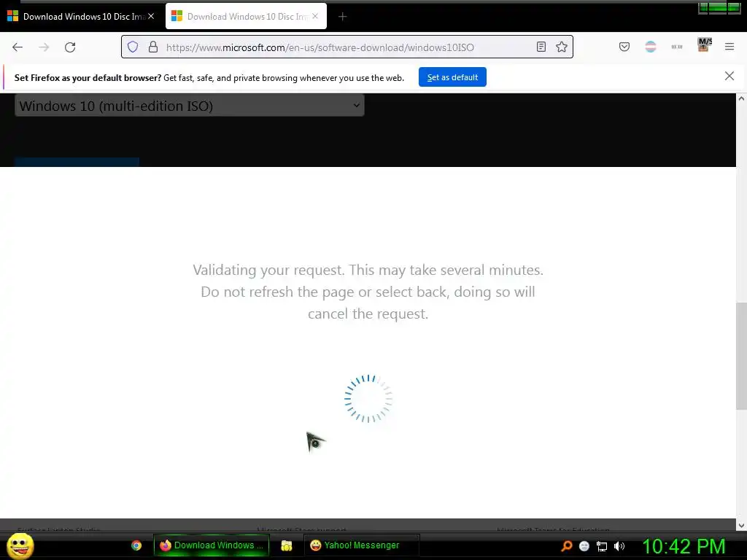Image resolution: width=747 pixels, height=560 pixels.
Task: Open the network tray icon
Action: tap(602, 546)
